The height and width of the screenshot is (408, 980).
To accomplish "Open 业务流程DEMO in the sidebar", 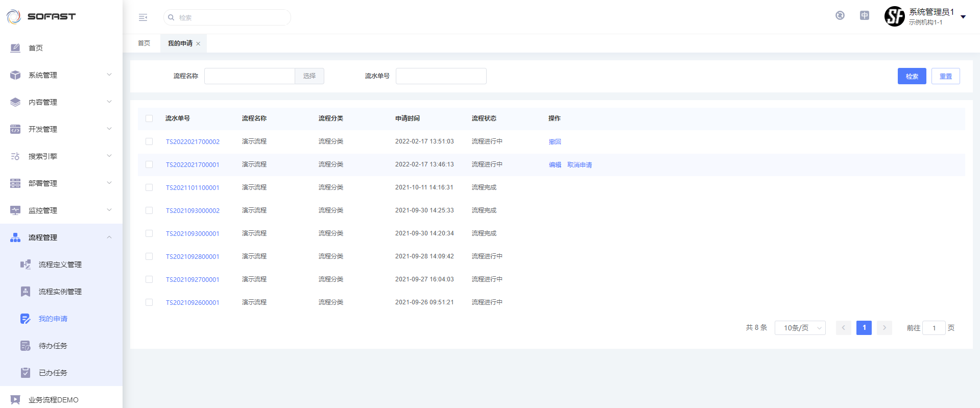I will (54, 400).
